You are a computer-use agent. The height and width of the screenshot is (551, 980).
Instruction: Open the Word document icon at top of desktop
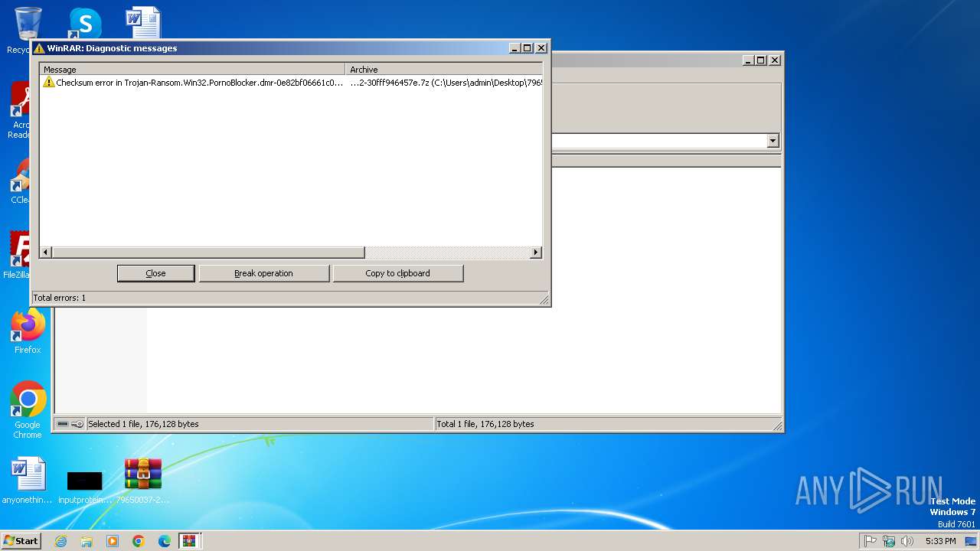143,23
